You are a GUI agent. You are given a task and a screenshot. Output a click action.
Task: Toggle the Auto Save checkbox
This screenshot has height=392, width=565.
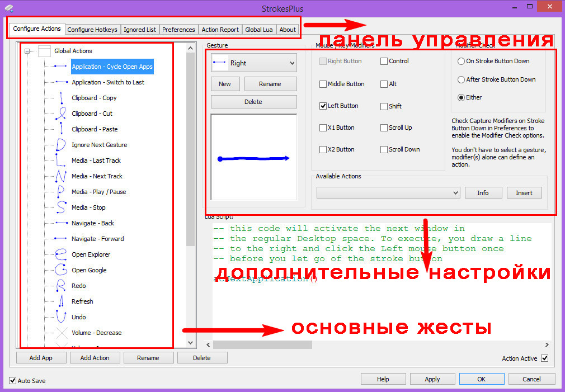pyautogui.click(x=13, y=380)
